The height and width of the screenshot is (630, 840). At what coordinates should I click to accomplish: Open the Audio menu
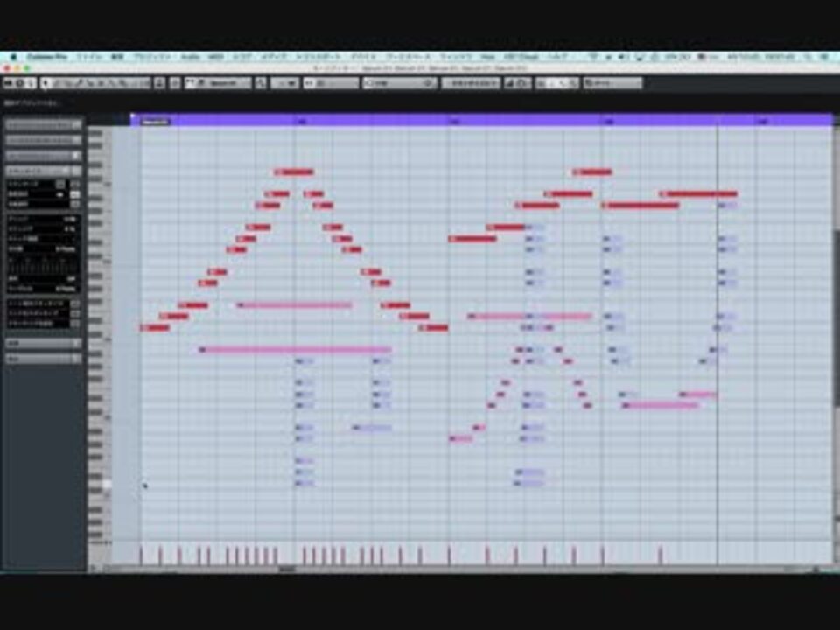[x=190, y=56]
